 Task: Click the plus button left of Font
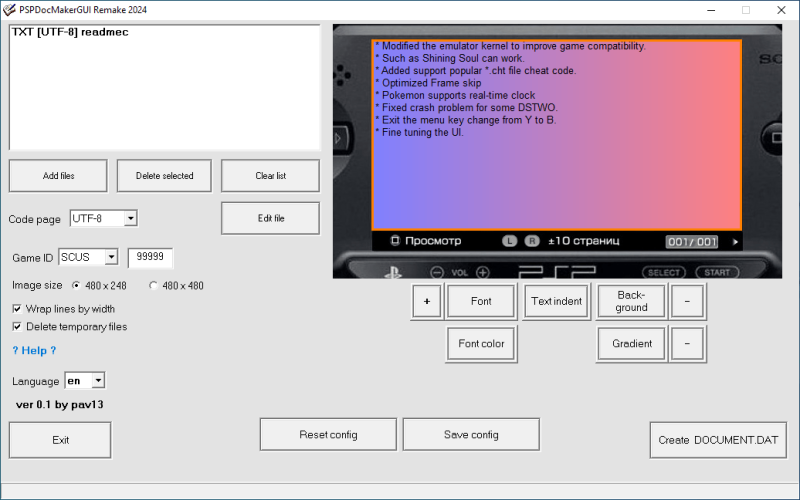click(427, 301)
